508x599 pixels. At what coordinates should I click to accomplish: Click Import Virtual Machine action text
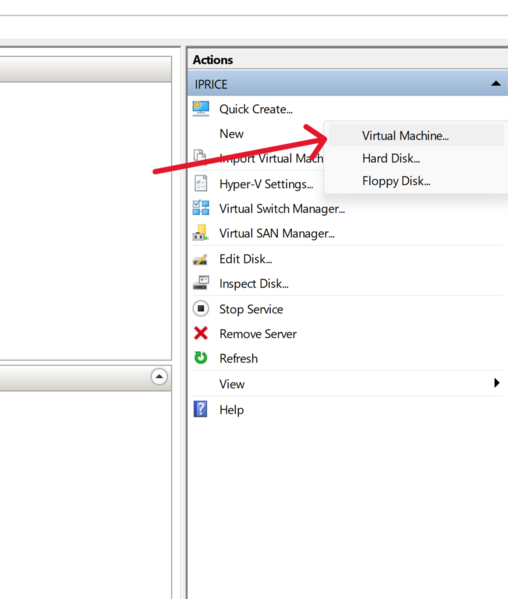(271, 158)
